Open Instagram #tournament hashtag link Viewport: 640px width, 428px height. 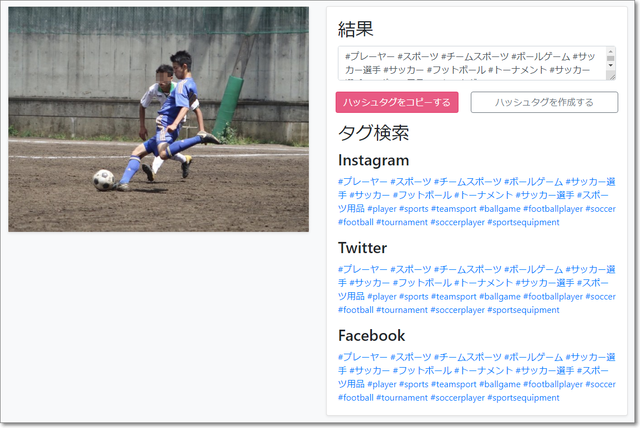(x=402, y=222)
